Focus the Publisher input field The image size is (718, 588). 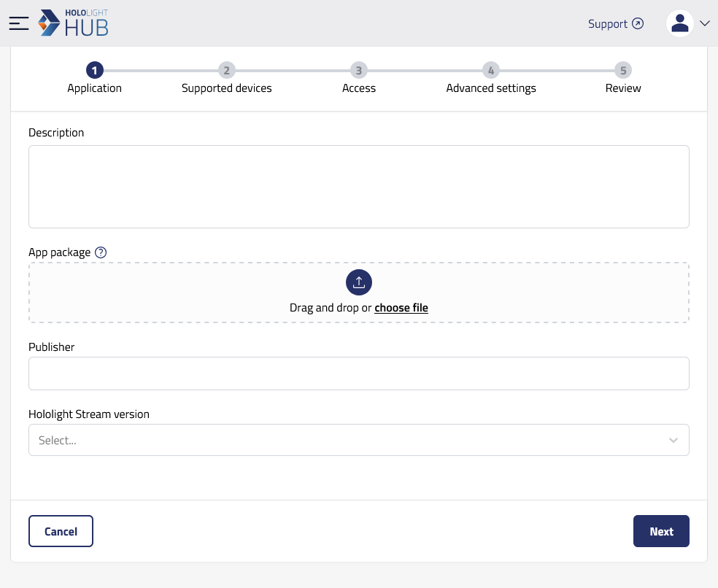359,374
